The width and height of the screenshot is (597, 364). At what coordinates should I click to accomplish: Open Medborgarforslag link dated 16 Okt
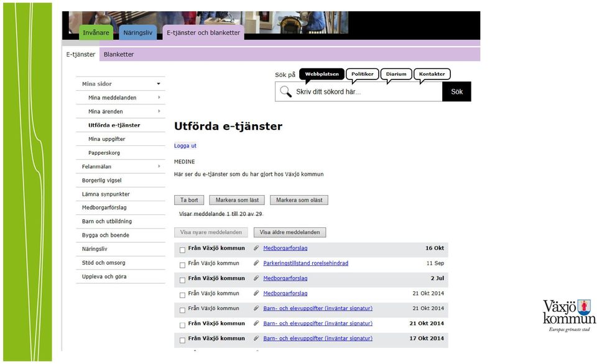[285, 248]
